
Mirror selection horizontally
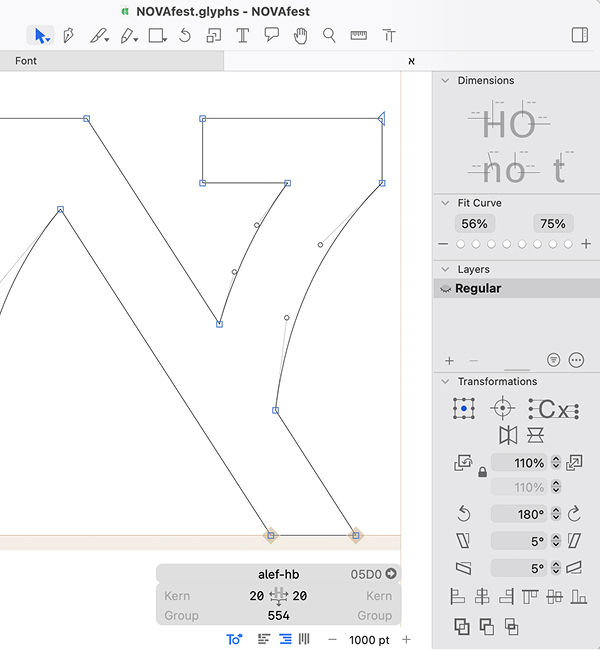tap(508, 435)
